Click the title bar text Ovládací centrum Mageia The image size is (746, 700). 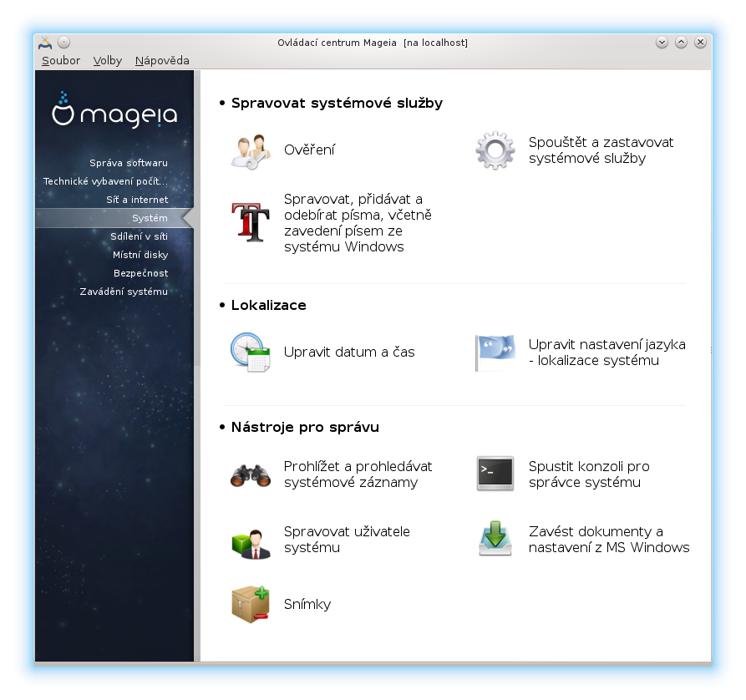(337, 43)
